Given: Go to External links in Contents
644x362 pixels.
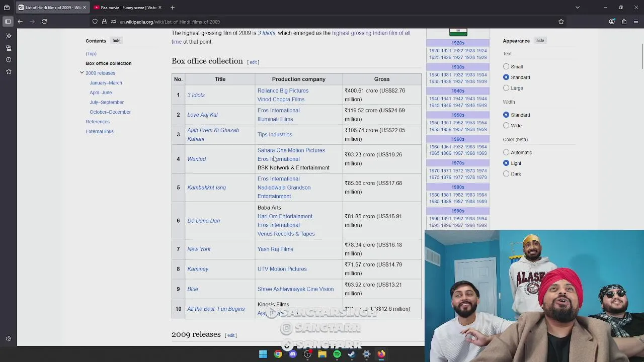Looking at the screenshot, I should click(x=100, y=131).
